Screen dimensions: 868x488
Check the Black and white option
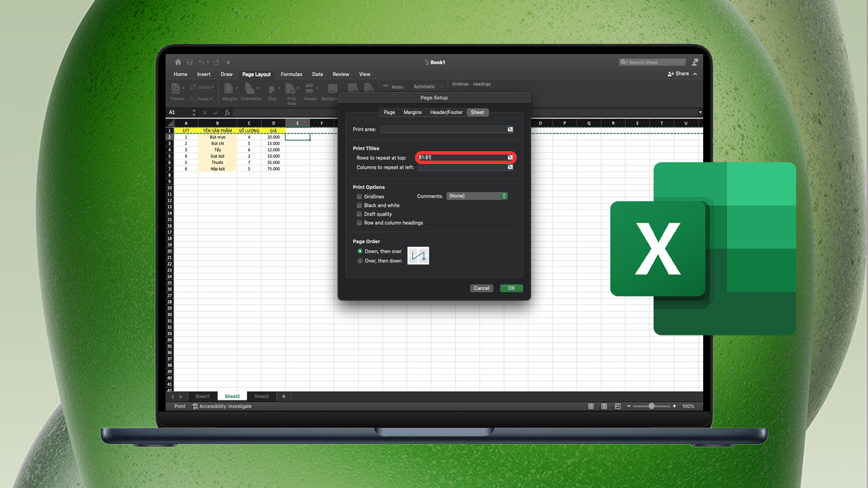tap(359, 205)
